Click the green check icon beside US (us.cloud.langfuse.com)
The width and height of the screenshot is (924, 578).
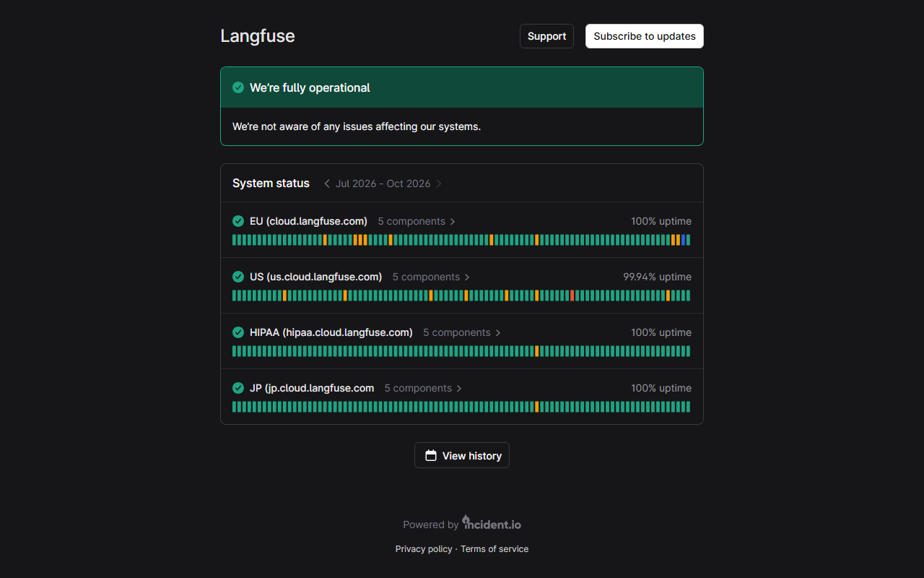point(238,277)
